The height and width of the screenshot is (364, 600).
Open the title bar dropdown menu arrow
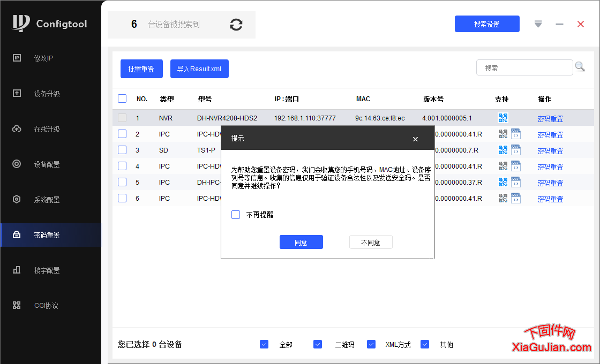[x=538, y=24]
